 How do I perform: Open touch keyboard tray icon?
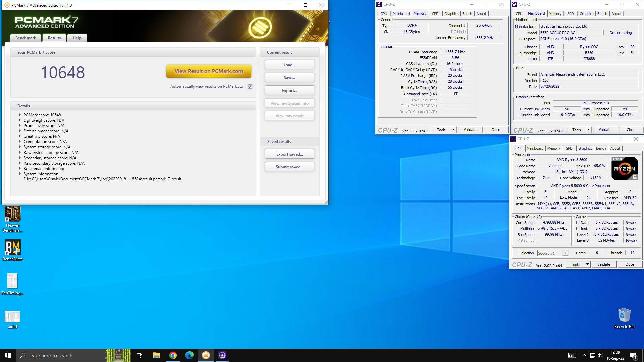(x=572, y=355)
